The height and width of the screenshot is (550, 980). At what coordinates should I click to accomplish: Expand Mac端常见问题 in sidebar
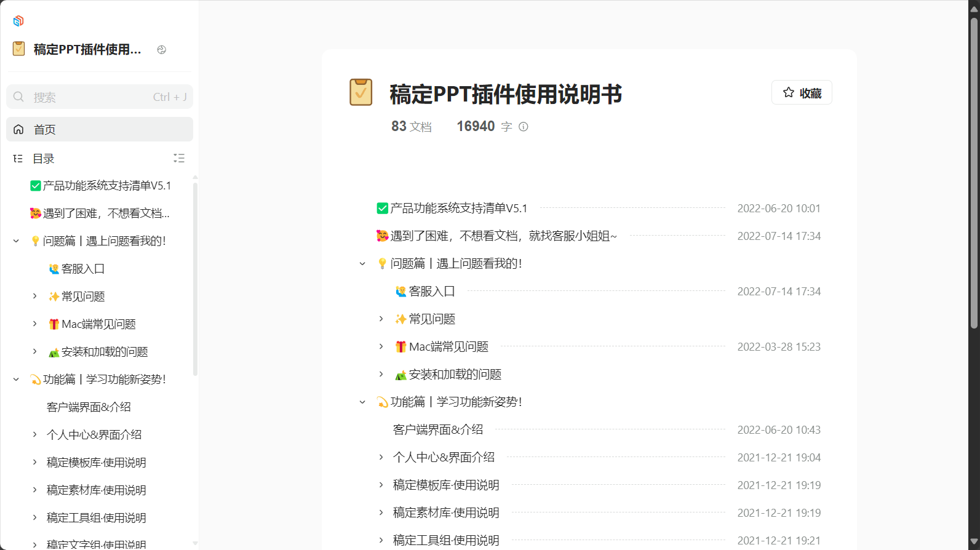click(x=35, y=324)
